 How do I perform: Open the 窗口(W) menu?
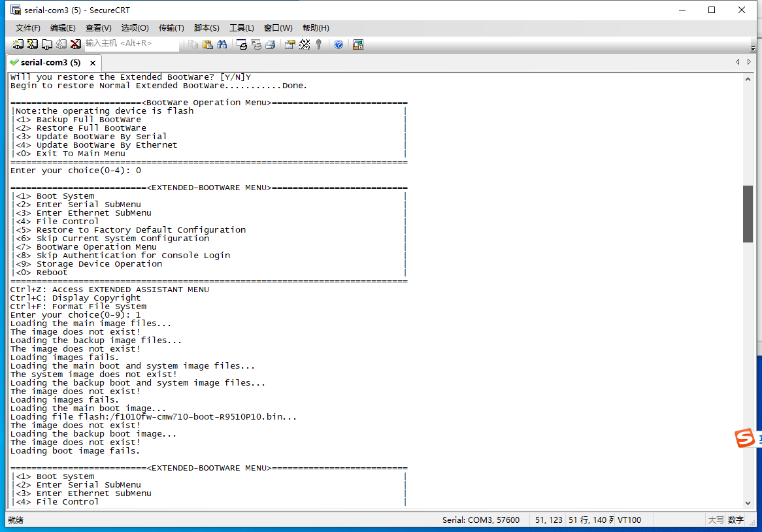[278, 28]
